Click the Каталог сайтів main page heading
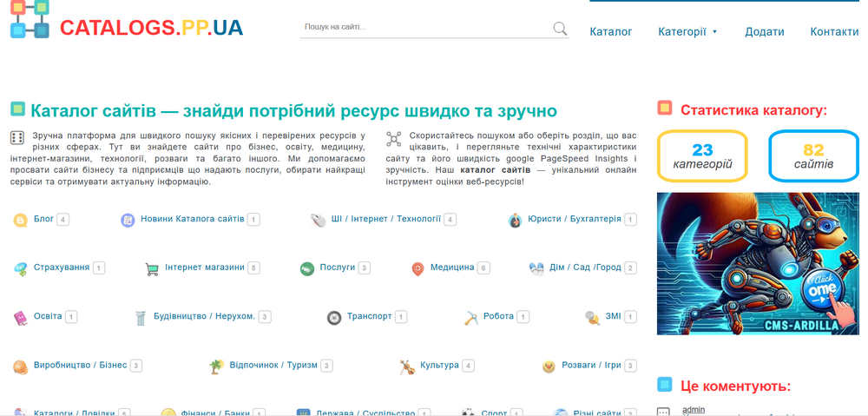The image size is (868, 416). 293,111
